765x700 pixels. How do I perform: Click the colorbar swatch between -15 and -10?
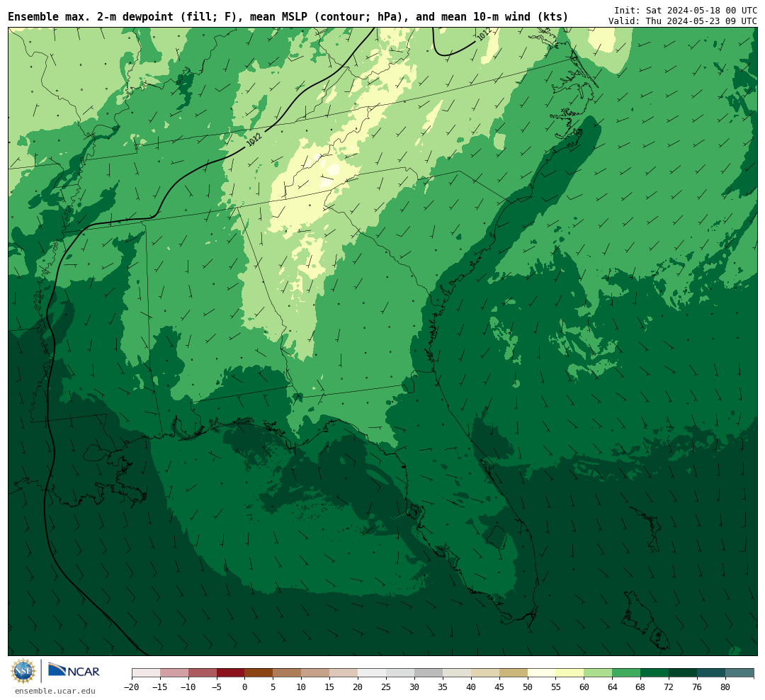174,673
